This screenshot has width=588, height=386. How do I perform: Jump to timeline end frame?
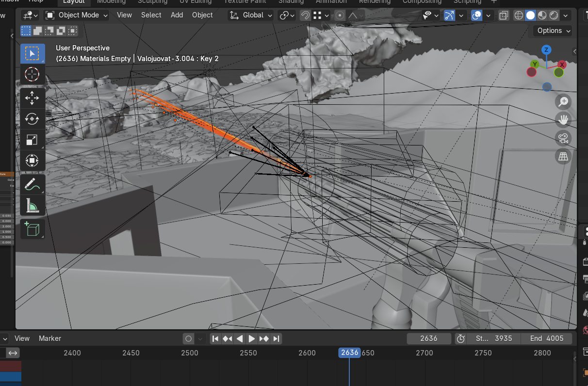click(276, 338)
